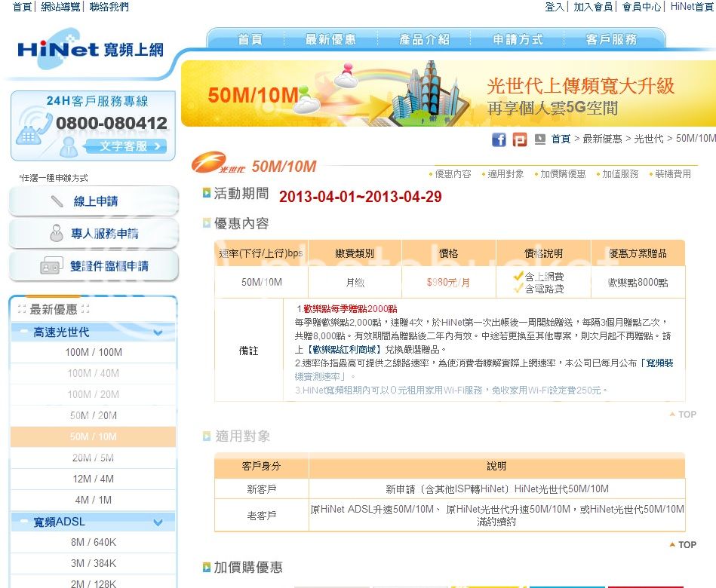This screenshot has width=716, height=588.
Task: Click the 線上申請 button
Action: pos(93,201)
